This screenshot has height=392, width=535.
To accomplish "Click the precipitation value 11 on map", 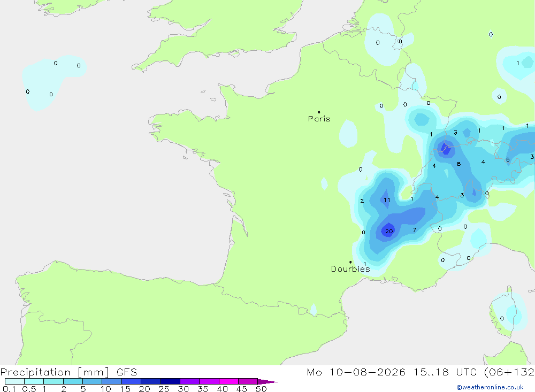I will 387,200.
